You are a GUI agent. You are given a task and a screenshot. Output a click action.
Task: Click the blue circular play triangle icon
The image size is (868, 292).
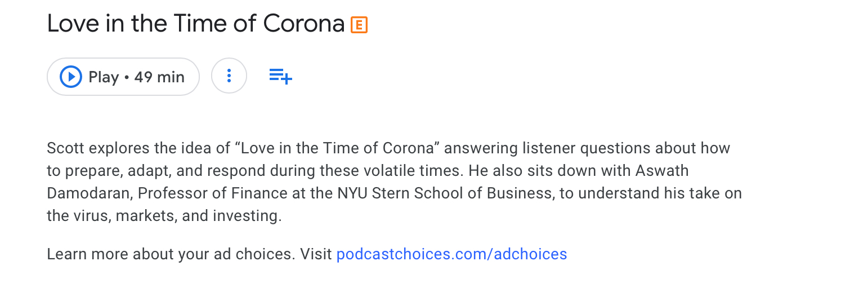[x=71, y=77]
